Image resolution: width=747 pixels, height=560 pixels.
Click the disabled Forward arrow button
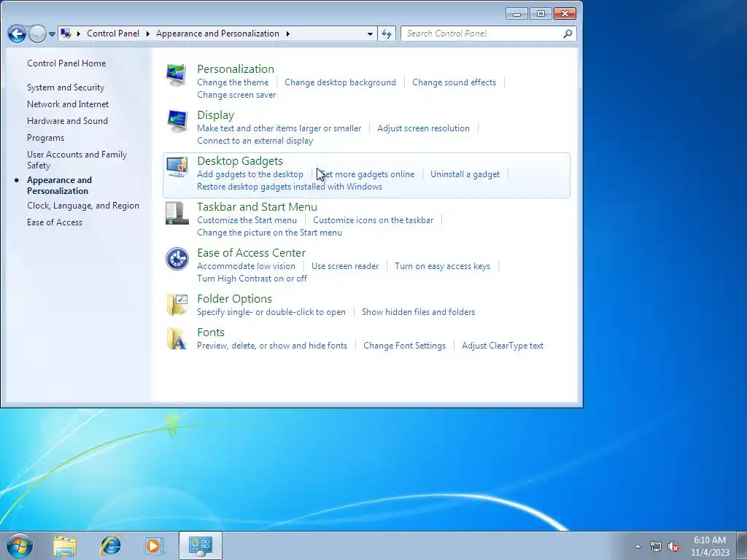tap(37, 34)
